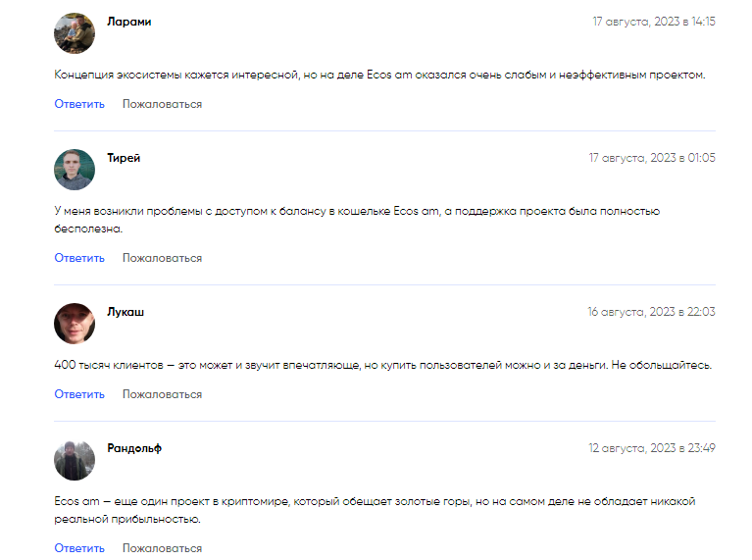
Task: Click the 17 августа, 2023 в 14:15 timestamp
Action: (654, 22)
